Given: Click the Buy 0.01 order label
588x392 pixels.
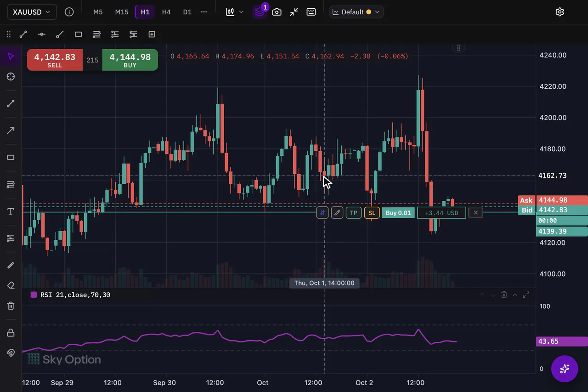Looking at the screenshot, I should tap(398, 213).
